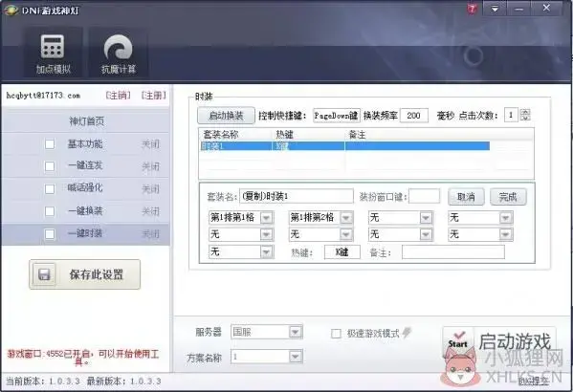Image resolution: width=573 pixels, height=392 pixels.
Task: Select 基本功能 sidebar item
Action: click(x=85, y=144)
